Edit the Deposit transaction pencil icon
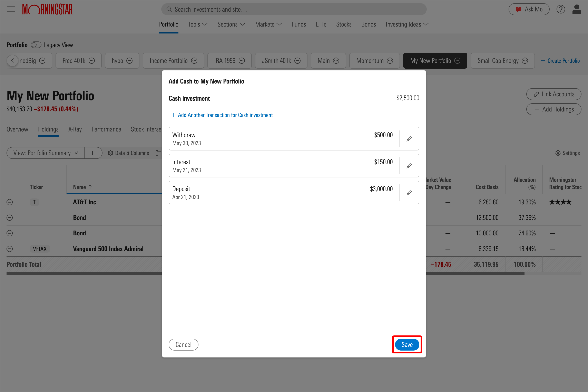 point(409,193)
